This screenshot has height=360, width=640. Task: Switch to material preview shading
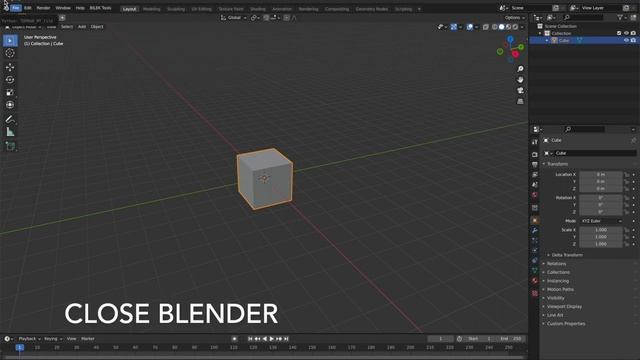tap(509, 27)
